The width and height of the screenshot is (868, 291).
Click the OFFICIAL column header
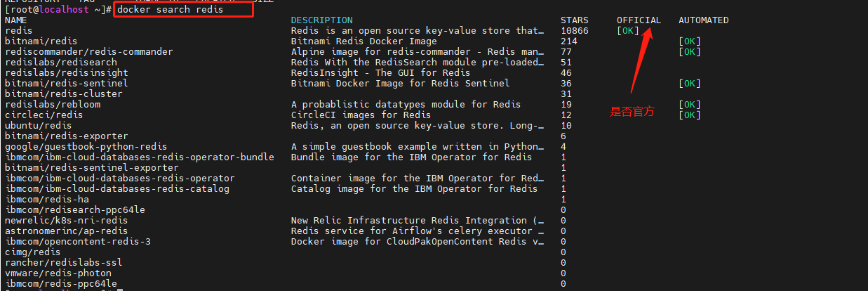pos(639,20)
